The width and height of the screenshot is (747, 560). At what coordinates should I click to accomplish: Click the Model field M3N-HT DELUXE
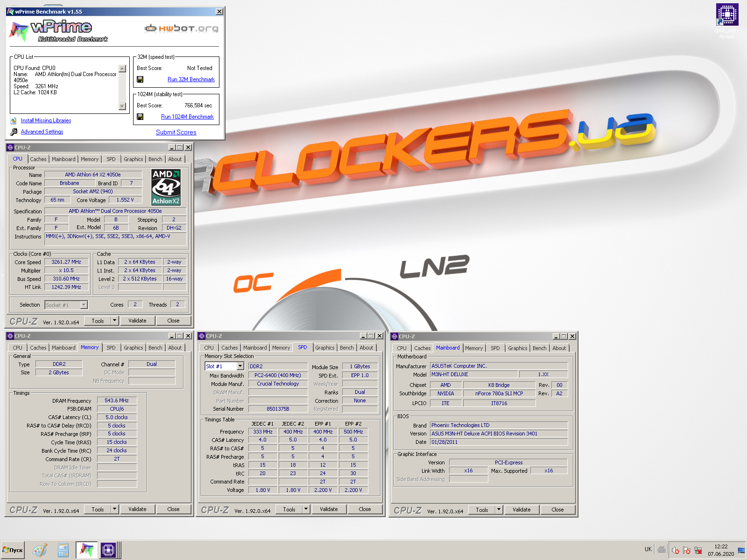[474, 374]
